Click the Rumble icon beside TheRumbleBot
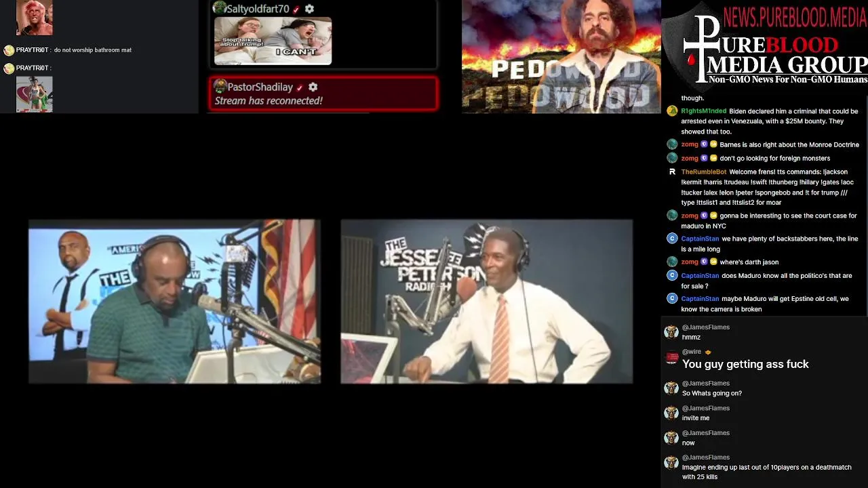 (x=672, y=172)
